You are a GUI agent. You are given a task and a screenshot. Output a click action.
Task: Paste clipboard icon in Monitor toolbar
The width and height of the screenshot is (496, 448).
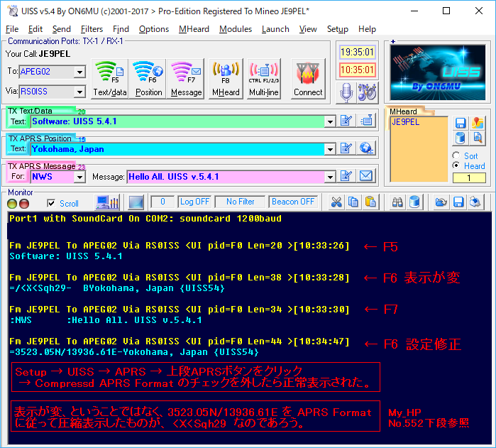coord(370,202)
